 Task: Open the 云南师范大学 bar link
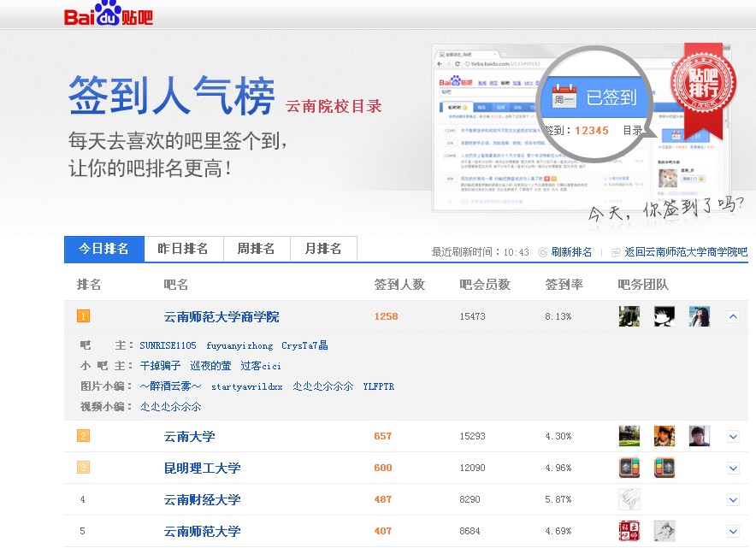pos(202,532)
